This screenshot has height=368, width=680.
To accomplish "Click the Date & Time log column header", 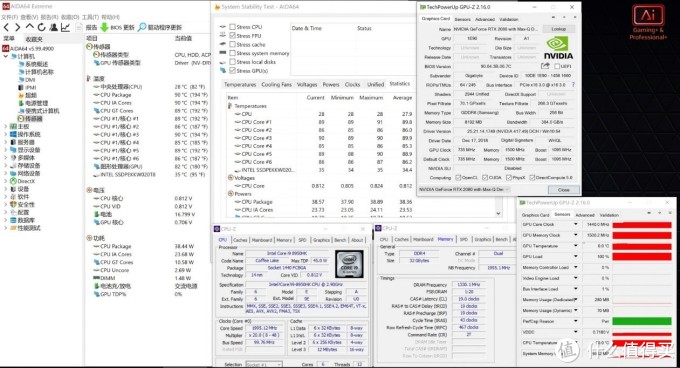I will point(307,28).
